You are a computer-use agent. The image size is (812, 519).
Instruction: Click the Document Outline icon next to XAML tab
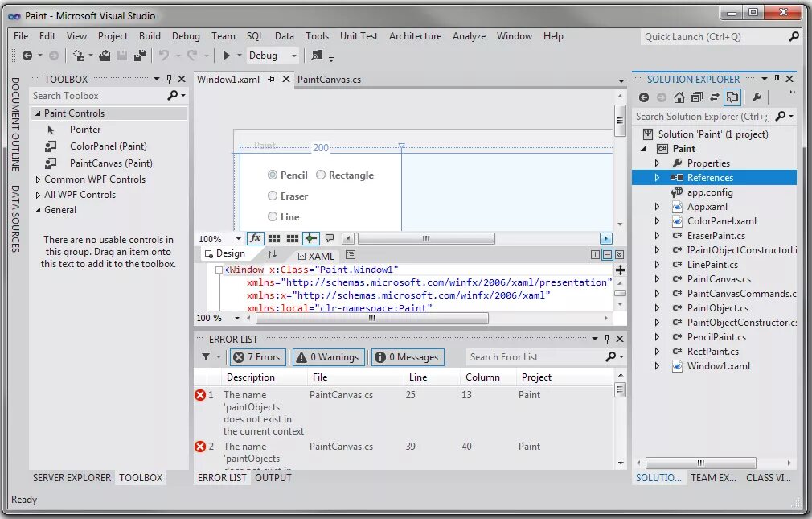(351, 254)
